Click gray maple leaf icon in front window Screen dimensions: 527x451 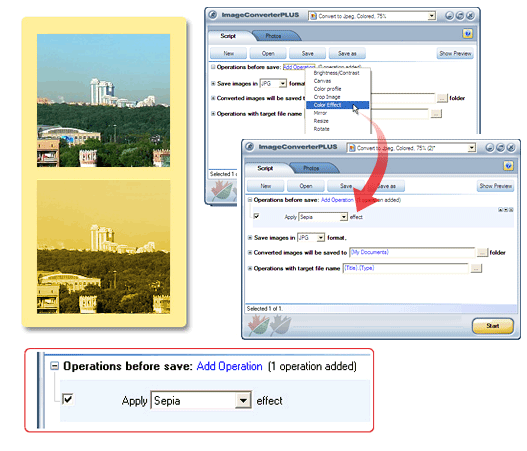(x=280, y=325)
